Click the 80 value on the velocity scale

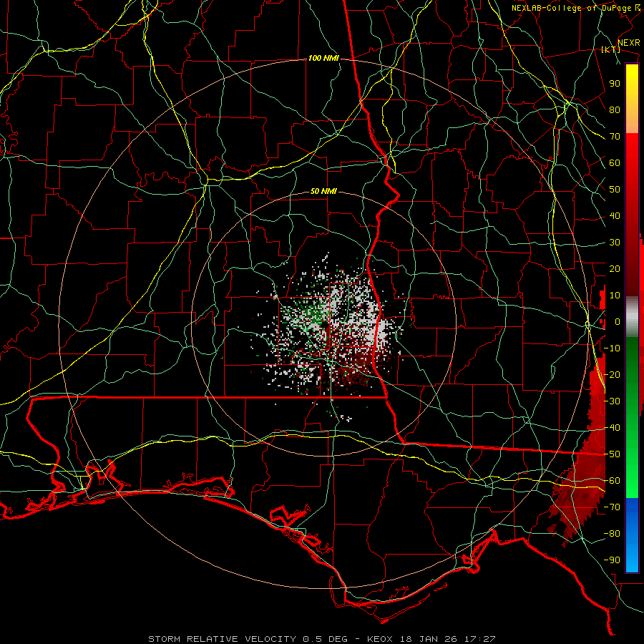[615, 109]
